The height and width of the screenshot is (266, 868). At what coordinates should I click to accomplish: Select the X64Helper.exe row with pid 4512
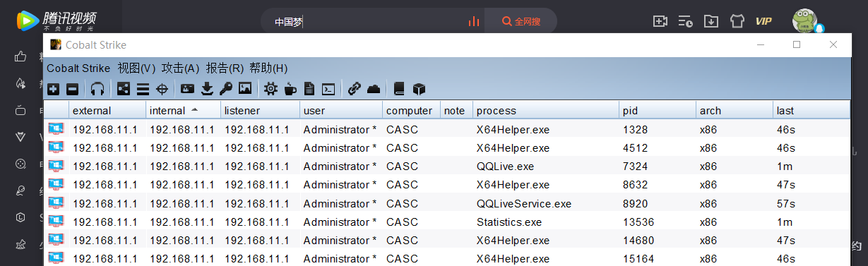click(x=447, y=147)
